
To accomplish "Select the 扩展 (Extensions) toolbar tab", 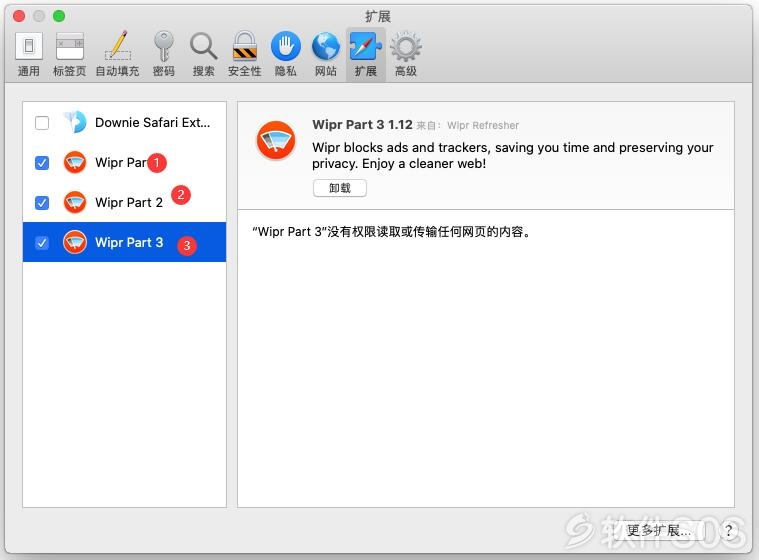I will point(365,55).
